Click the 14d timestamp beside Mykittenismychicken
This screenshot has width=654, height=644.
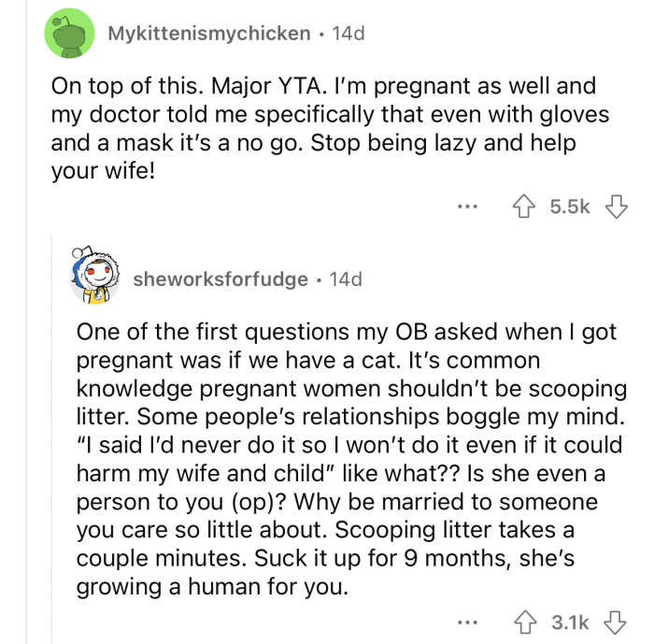coord(348,34)
